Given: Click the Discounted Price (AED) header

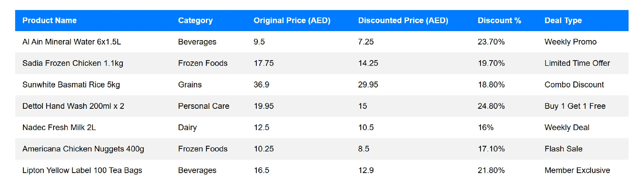Looking at the screenshot, I should (403, 21).
